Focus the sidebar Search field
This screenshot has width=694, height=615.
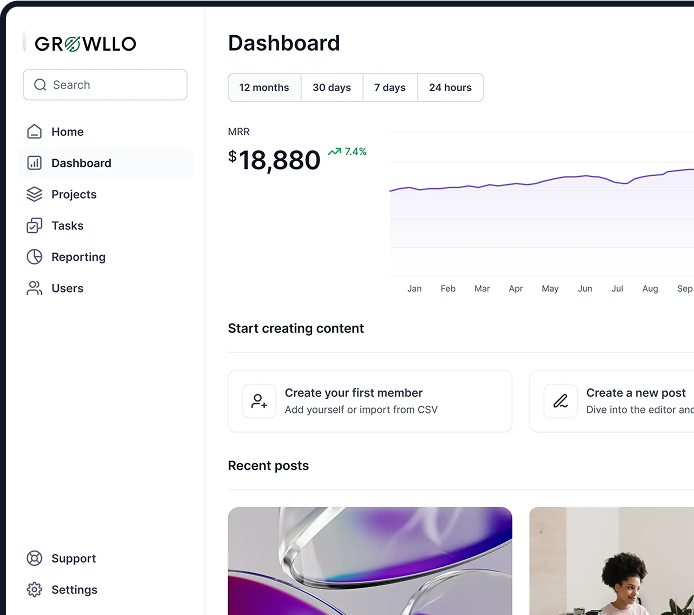pyautogui.click(x=105, y=85)
